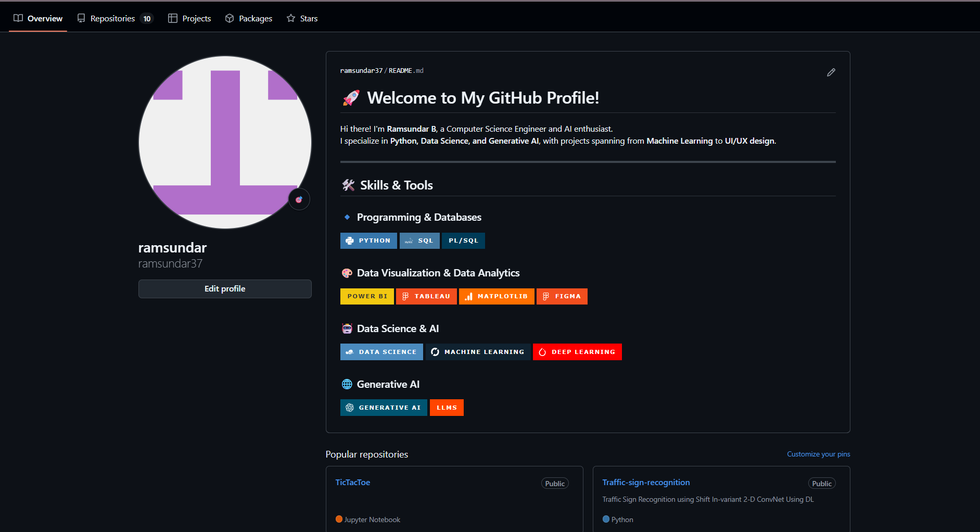Screen dimensions: 980x532
Task: Click the Public label on Traffic-sign-recognition card
Action: tap(822, 484)
